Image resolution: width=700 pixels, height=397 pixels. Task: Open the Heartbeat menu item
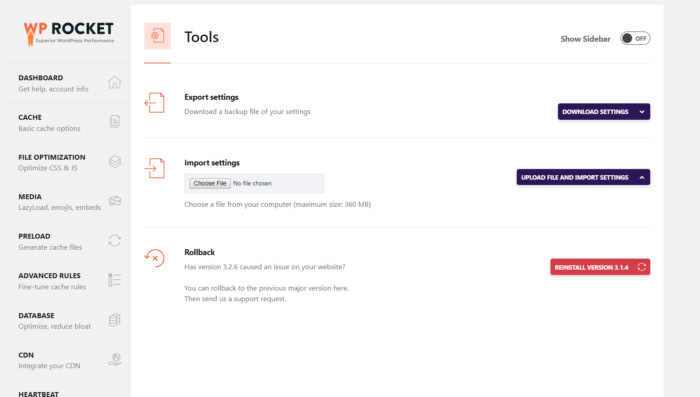[x=69, y=389]
